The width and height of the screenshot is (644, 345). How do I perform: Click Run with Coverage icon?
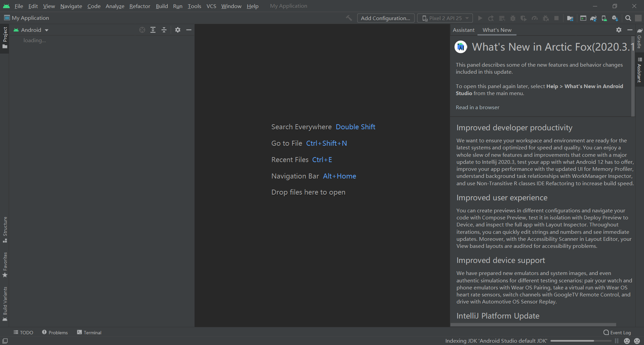click(524, 18)
